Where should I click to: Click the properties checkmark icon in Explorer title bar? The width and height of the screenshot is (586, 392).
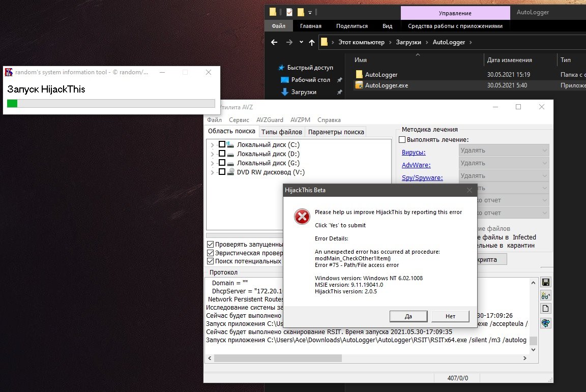pyautogui.click(x=289, y=12)
